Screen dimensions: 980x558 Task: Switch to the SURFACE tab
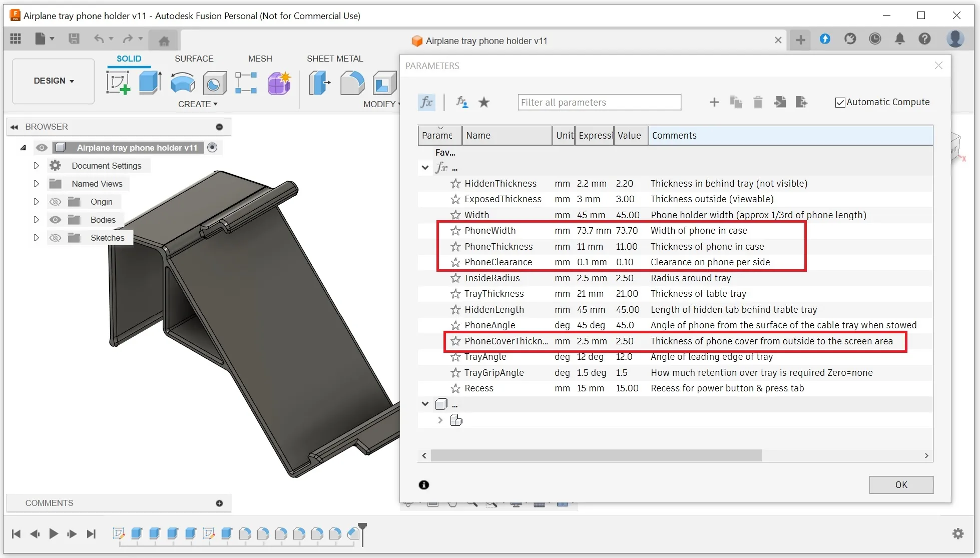(194, 59)
